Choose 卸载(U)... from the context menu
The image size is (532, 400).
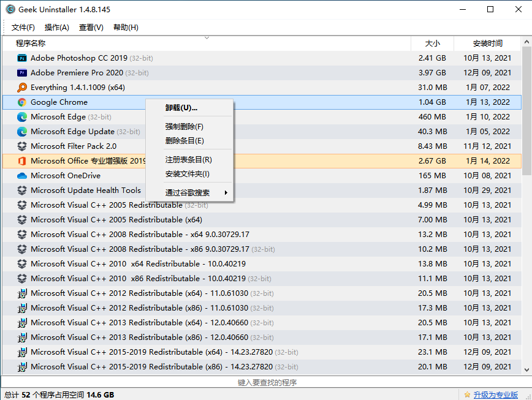pos(189,108)
